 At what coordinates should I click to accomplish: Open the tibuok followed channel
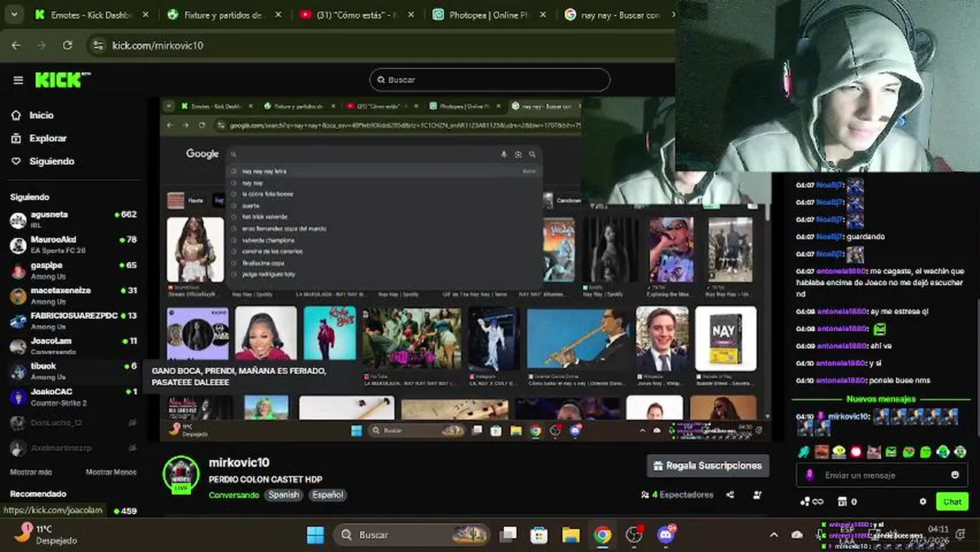73,371
